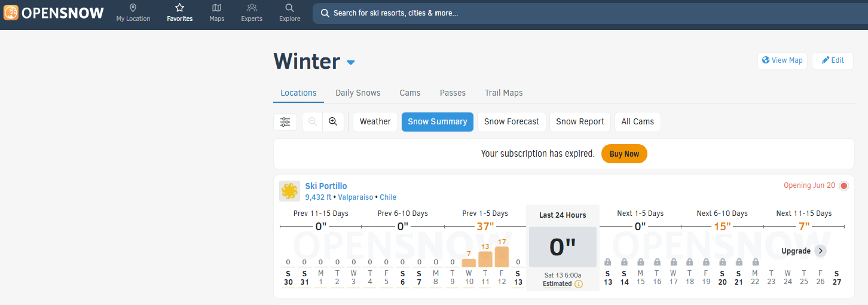The image size is (868, 305).
Task: Click the lock icon above S 14
Action: tap(624, 262)
